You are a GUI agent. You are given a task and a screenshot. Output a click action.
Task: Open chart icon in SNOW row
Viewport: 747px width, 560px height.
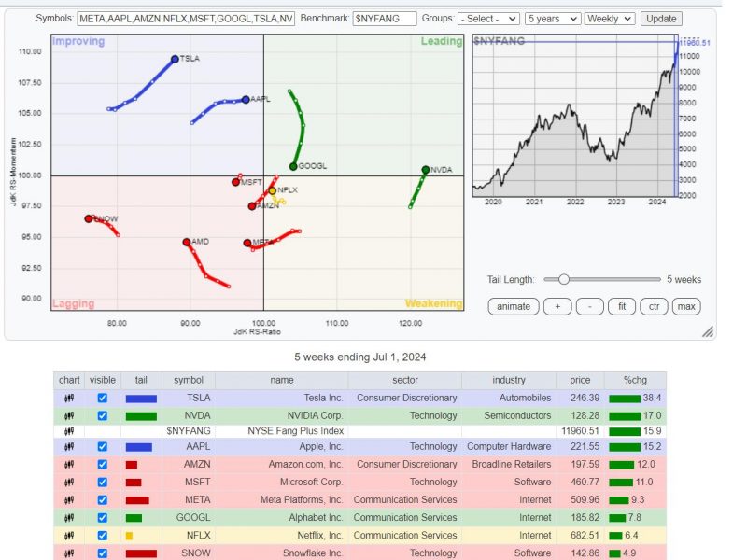(x=69, y=553)
